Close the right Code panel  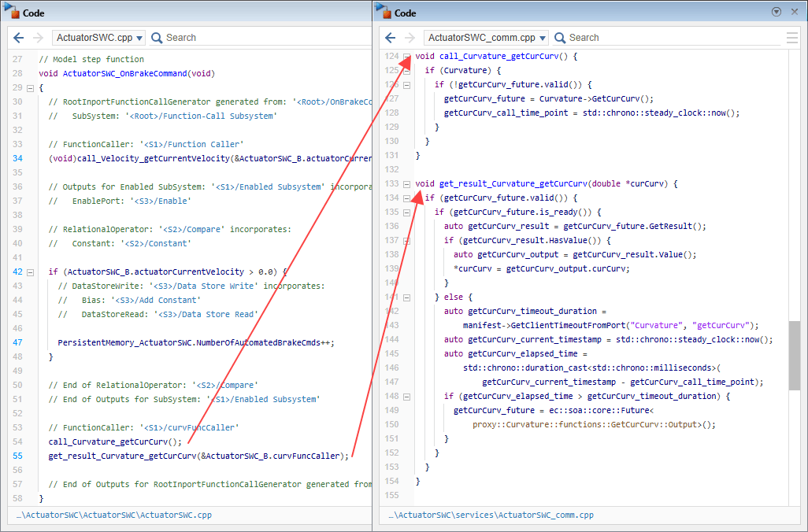pos(795,12)
